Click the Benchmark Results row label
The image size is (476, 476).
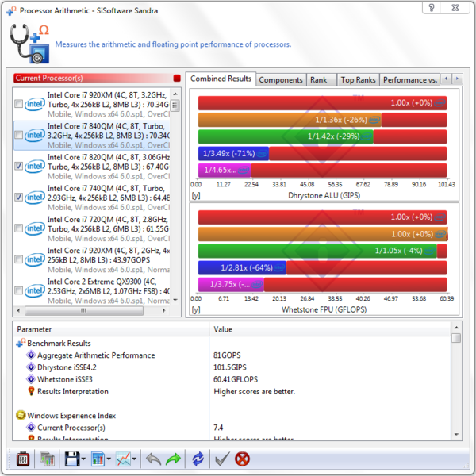(x=59, y=343)
